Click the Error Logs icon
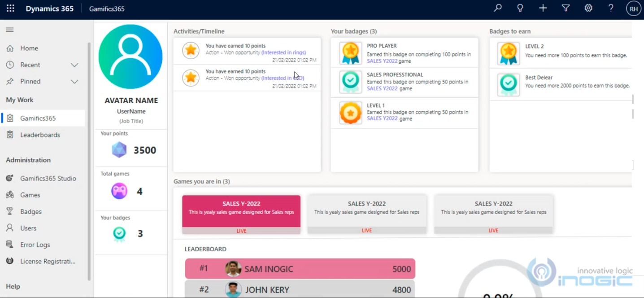 tap(10, 245)
